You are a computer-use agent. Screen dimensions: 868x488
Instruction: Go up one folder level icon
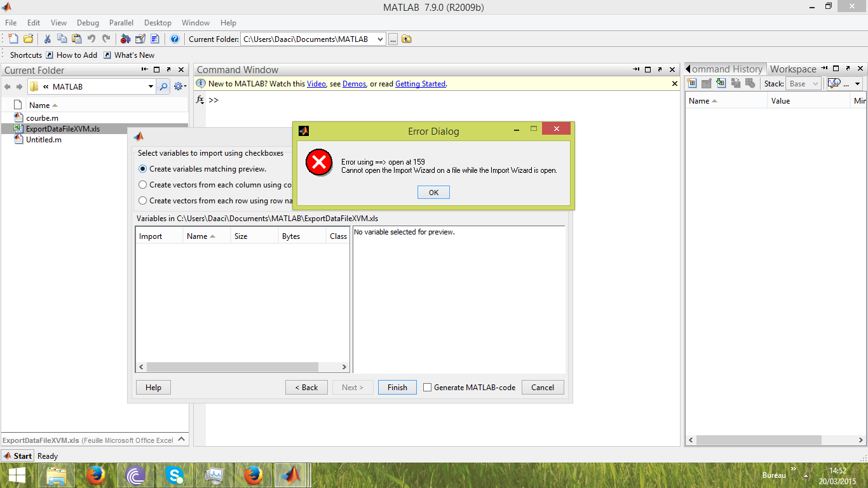click(x=407, y=39)
